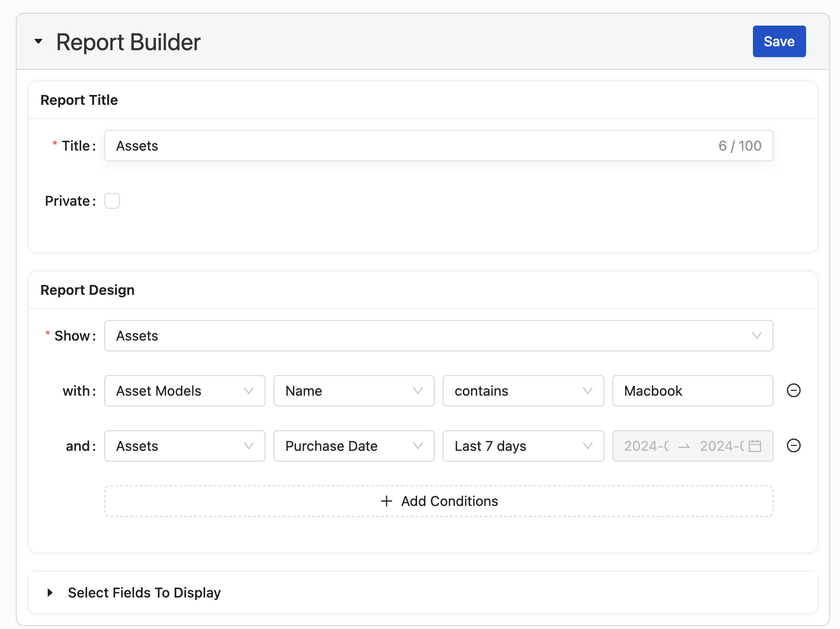Open the Asset Models dropdown
Screen dimensions: 840x629
point(184,391)
